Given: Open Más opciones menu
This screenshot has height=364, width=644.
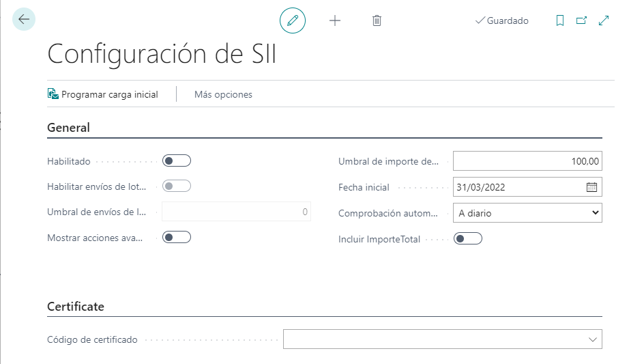Looking at the screenshot, I should click(223, 95).
